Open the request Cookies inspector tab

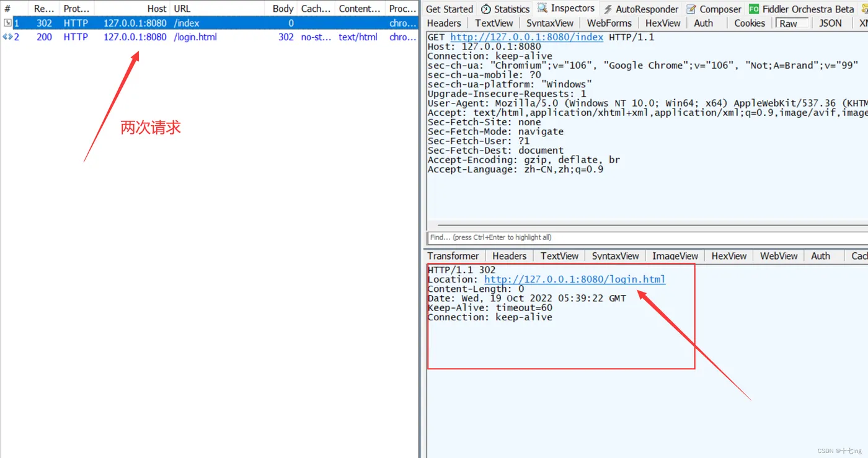tap(750, 23)
